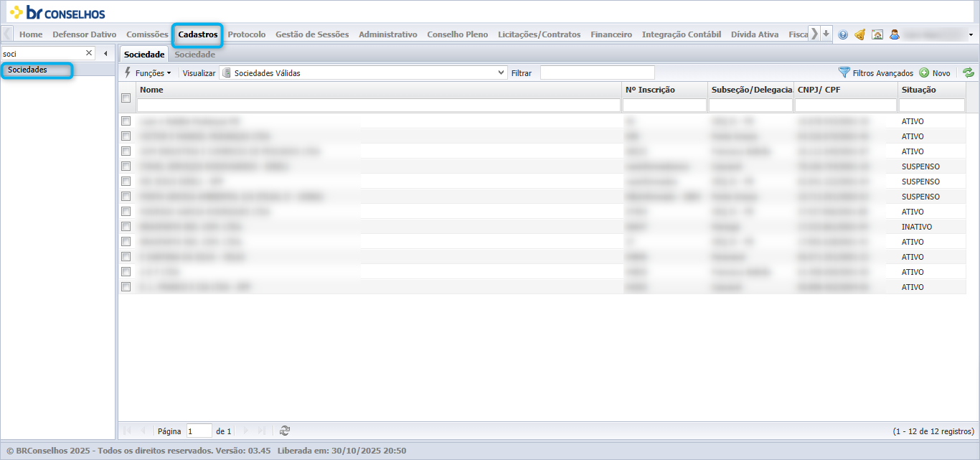Image resolution: width=980 pixels, height=460 pixels.
Task: Open the notifications bell icon
Action: point(859,34)
